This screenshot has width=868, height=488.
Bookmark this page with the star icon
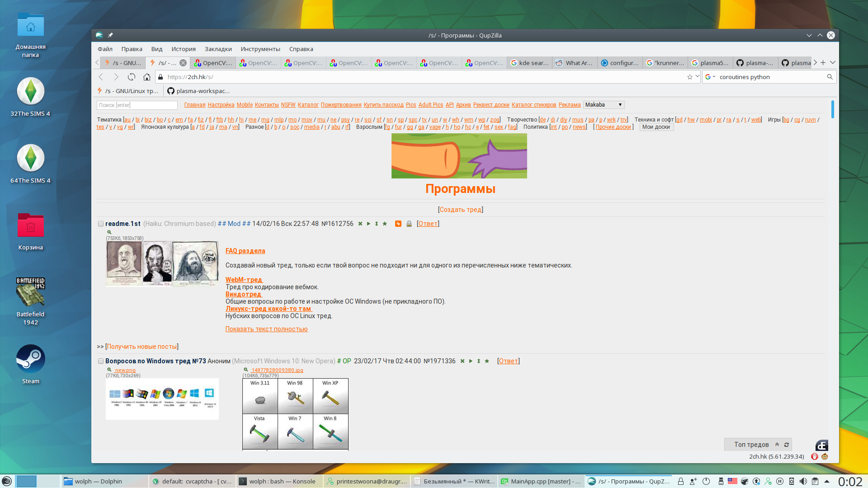click(689, 77)
